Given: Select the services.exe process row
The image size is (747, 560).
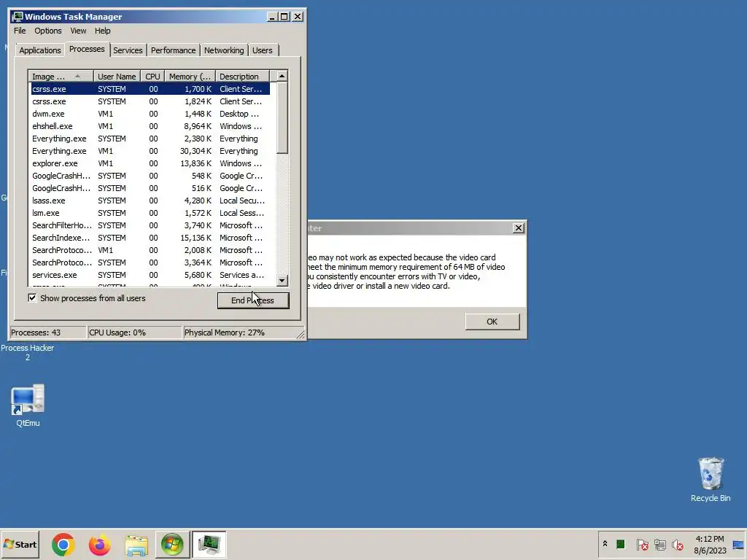Looking at the screenshot, I should [x=150, y=275].
